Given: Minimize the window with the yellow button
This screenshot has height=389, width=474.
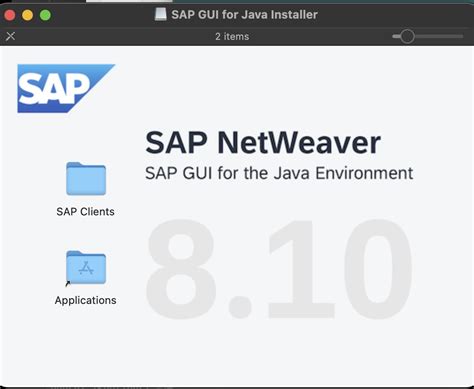Looking at the screenshot, I should tap(27, 15).
